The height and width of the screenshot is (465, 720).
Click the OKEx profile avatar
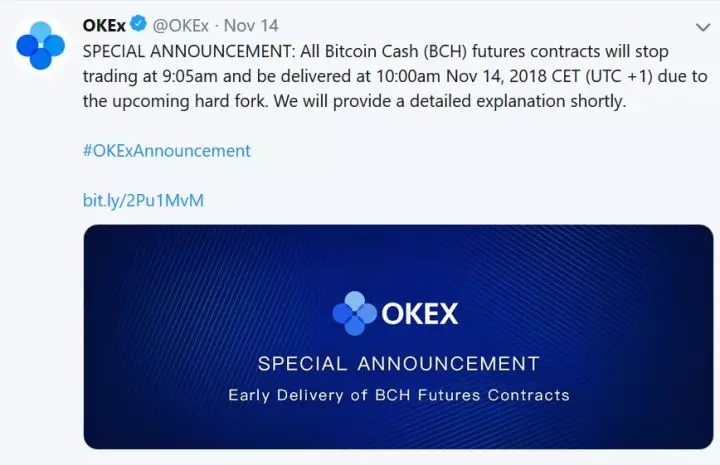coord(40,45)
